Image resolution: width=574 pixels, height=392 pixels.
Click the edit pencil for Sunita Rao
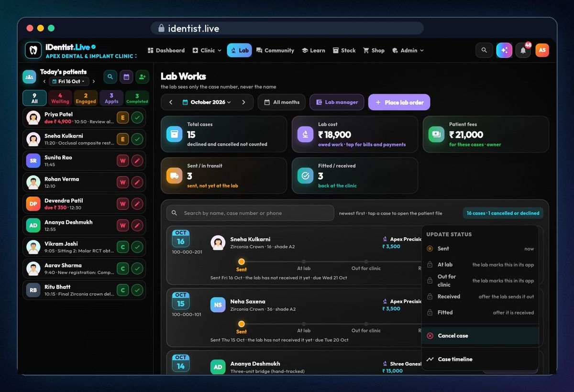[137, 161]
